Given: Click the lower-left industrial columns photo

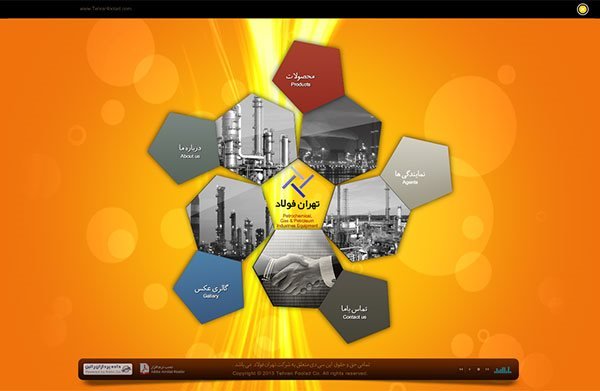Looking at the screenshot, I should (x=228, y=218).
